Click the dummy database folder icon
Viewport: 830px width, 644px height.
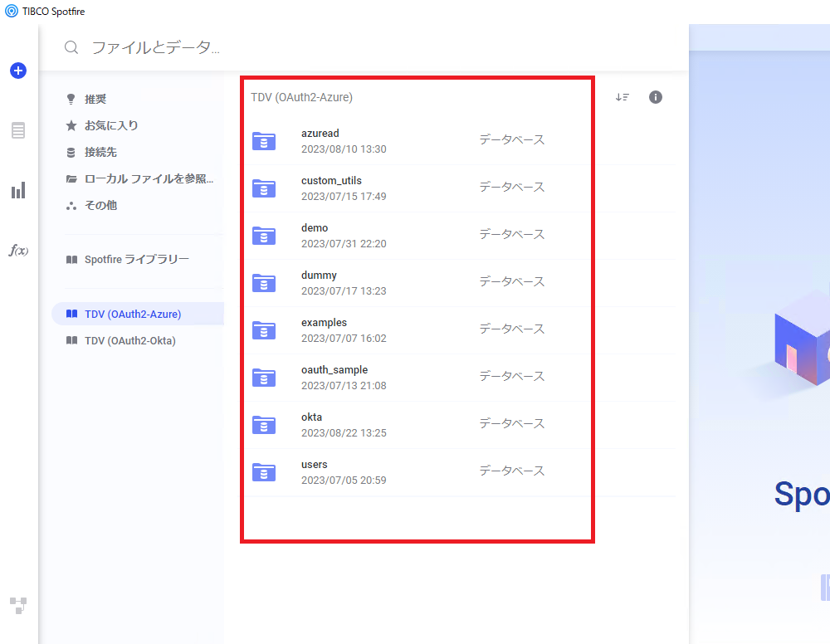click(x=264, y=283)
